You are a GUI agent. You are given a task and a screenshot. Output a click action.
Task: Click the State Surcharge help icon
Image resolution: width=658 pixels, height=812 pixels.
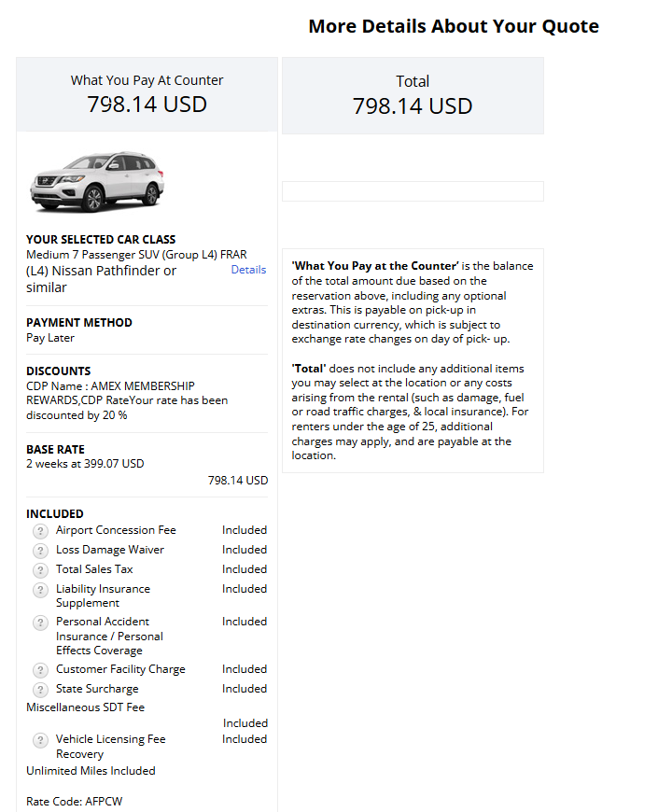[x=40, y=690]
